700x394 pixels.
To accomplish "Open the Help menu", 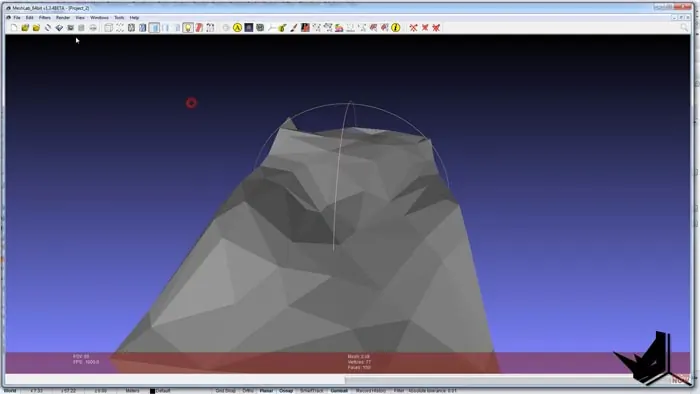I will point(134,17).
